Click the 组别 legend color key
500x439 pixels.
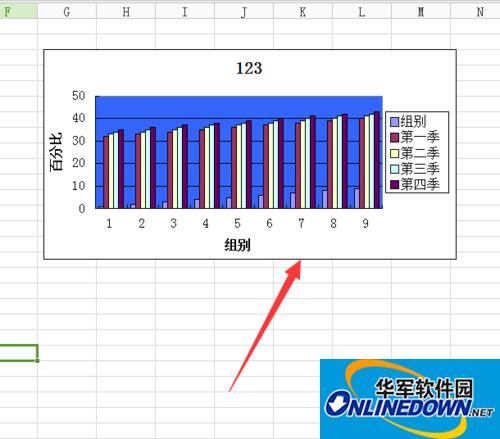point(395,122)
